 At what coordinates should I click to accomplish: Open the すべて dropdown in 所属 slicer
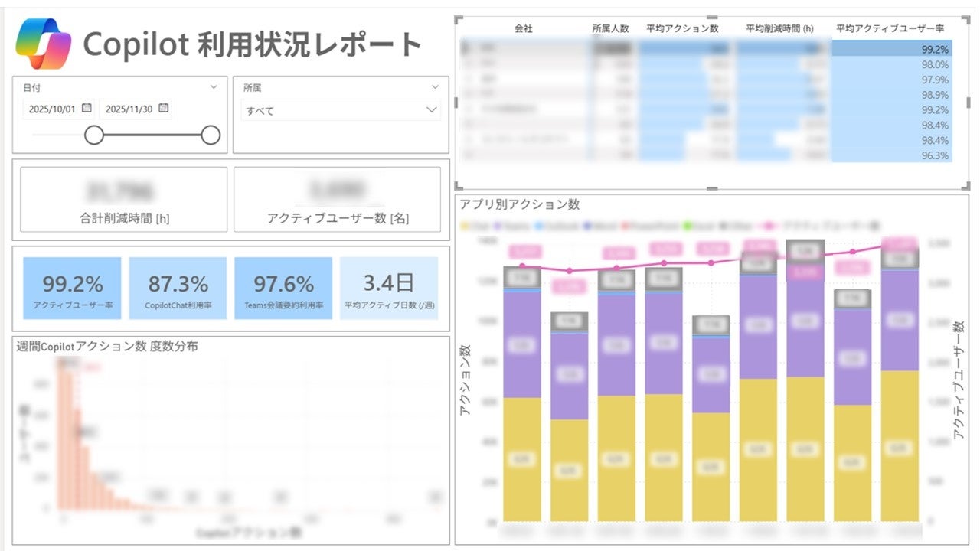point(341,110)
